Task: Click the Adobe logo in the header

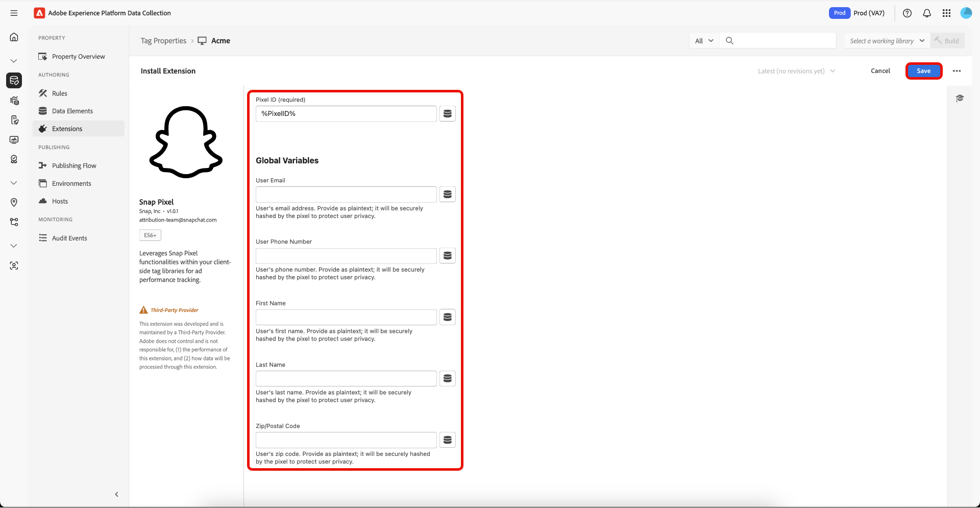Action: 39,13
